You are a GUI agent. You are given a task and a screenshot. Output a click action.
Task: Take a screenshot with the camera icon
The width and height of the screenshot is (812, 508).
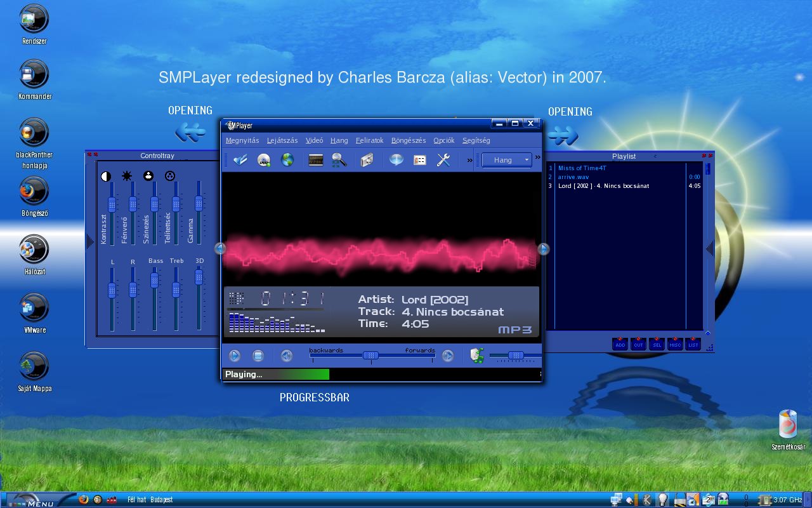click(x=367, y=160)
